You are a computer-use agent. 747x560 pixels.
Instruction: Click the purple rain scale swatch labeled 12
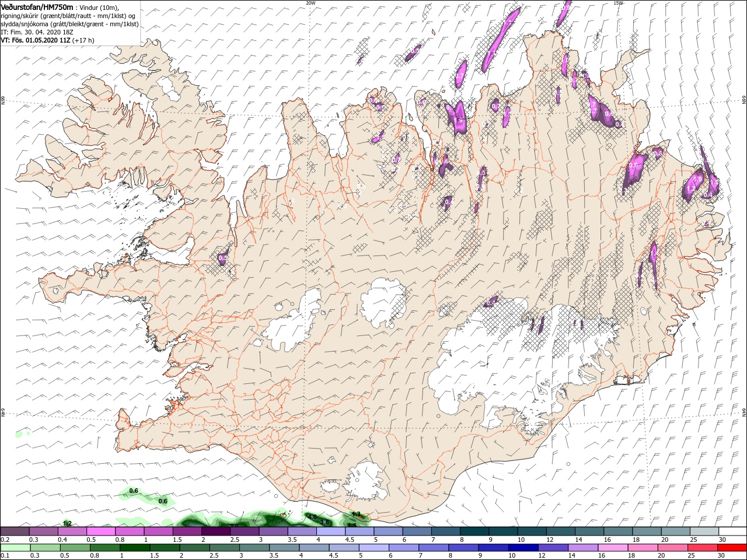(x=552, y=548)
